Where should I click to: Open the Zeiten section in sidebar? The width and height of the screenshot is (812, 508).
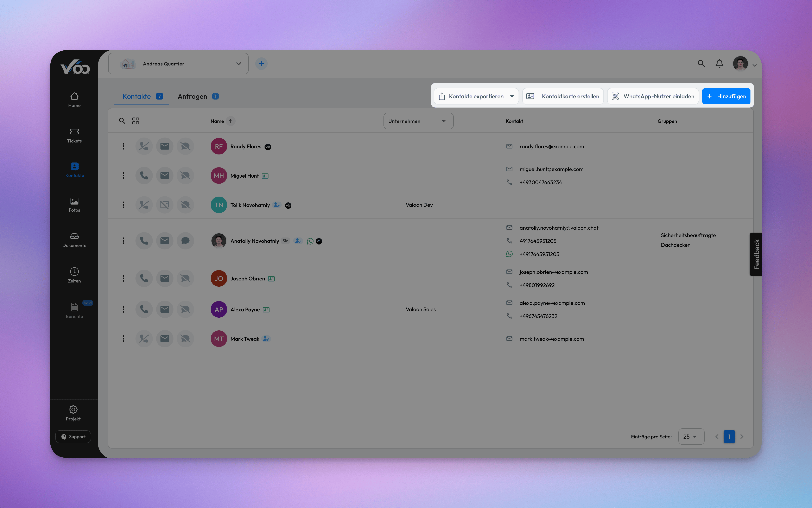pos(74,275)
